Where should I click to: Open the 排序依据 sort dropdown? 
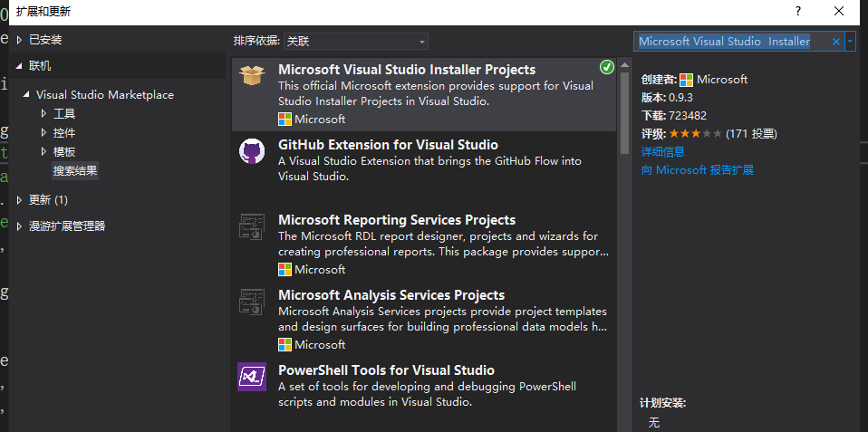[x=356, y=42]
